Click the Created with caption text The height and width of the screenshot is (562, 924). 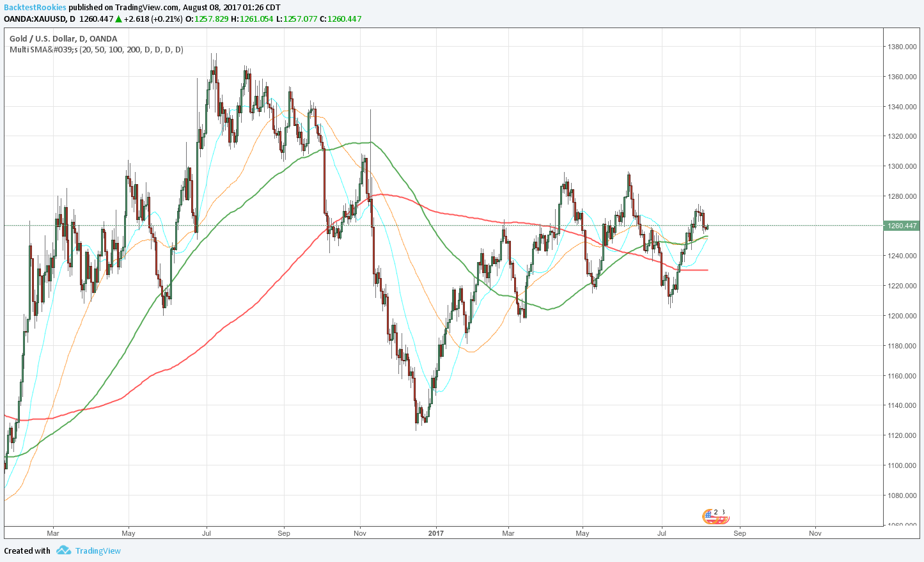[x=27, y=551]
